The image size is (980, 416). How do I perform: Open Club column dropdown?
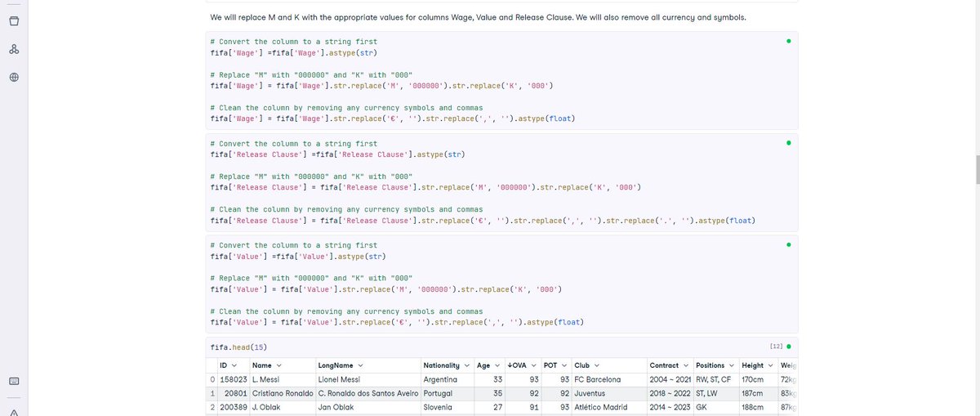coord(596,365)
